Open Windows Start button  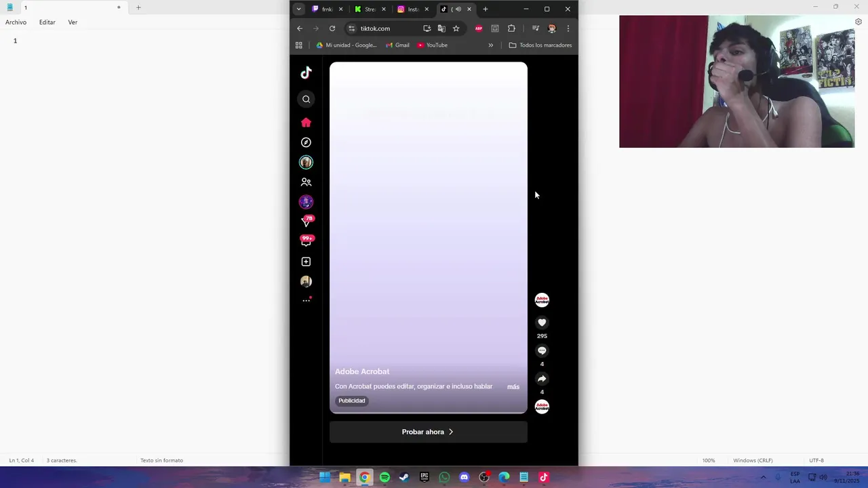click(x=325, y=477)
